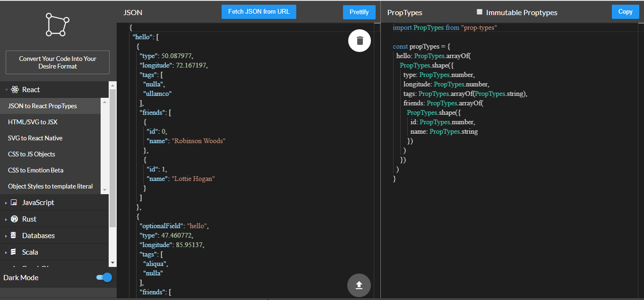The width and height of the screenshot is (644, 300).
Task: Open Object Styles to template literal
Action: (50, 186)
